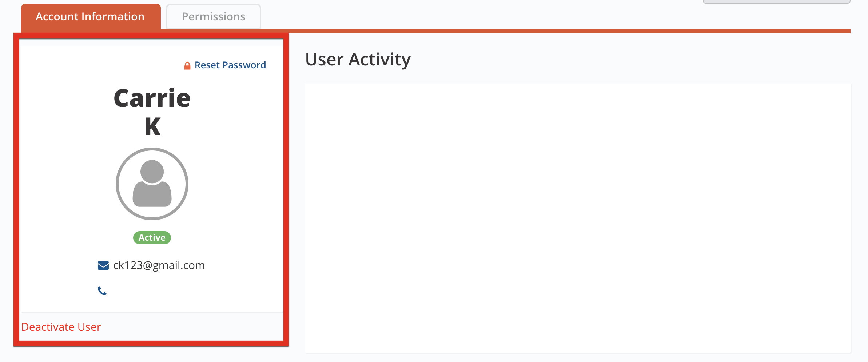Click the User Activity heading
The height and width of the screenshot is (362, 868).
click(x=358, y=59)
